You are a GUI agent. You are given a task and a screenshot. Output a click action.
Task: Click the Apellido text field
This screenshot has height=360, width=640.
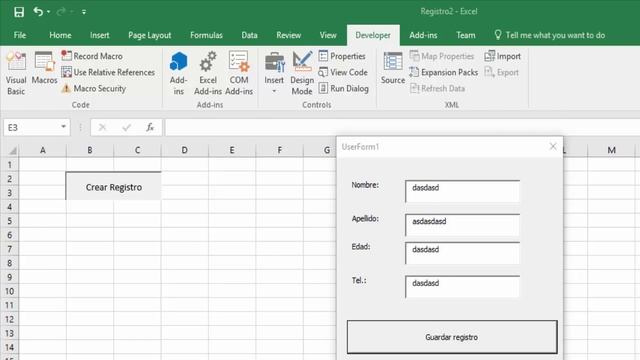[462, 225]
